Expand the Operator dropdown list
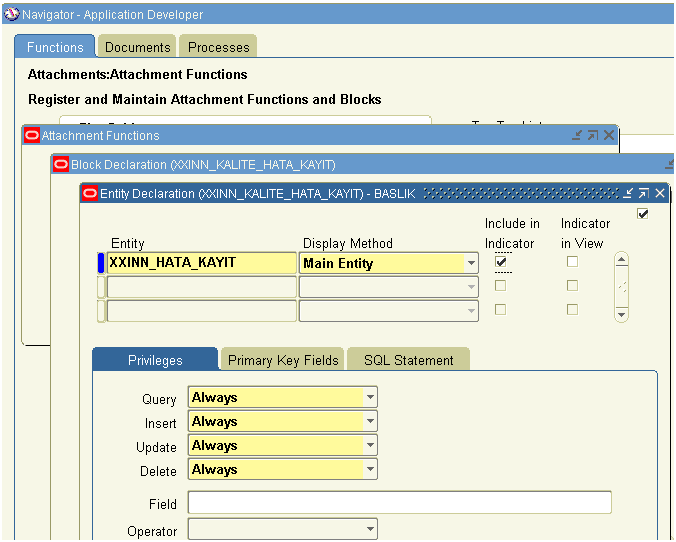The image size is (676, 542). tap(370, 529)
